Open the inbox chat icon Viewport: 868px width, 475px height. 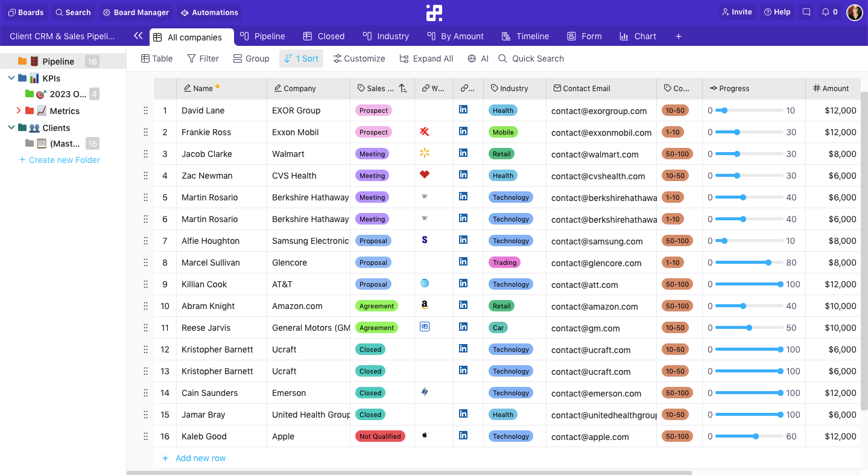(x=806, y=11)
